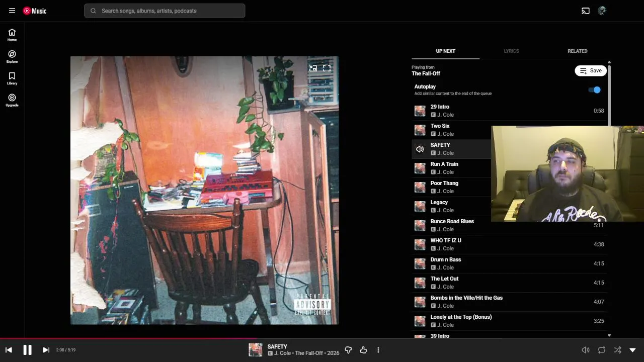The height and width of the screenshot is (362, 644).
Task: Click the search songs input field
Action: [165, 11]
